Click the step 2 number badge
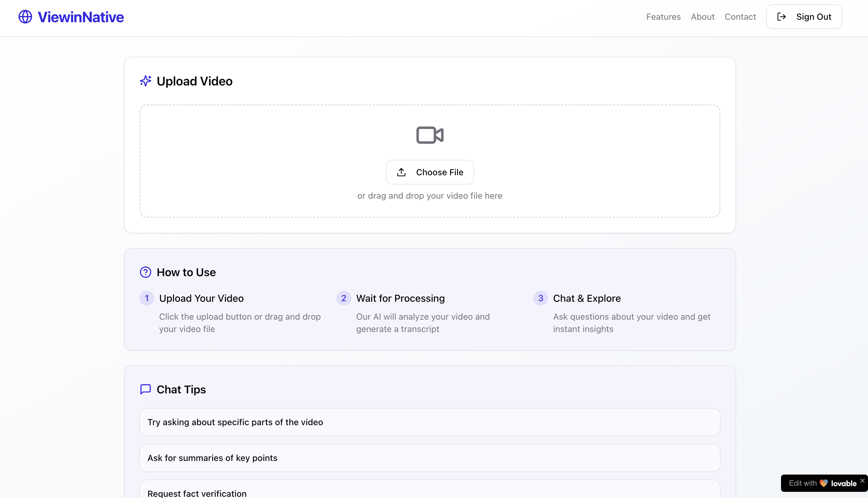The width and height of the screenshot is (868, 498). coord(344,298)
